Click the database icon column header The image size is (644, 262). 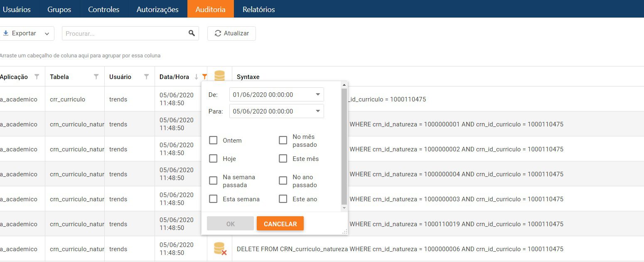point(219,76)
